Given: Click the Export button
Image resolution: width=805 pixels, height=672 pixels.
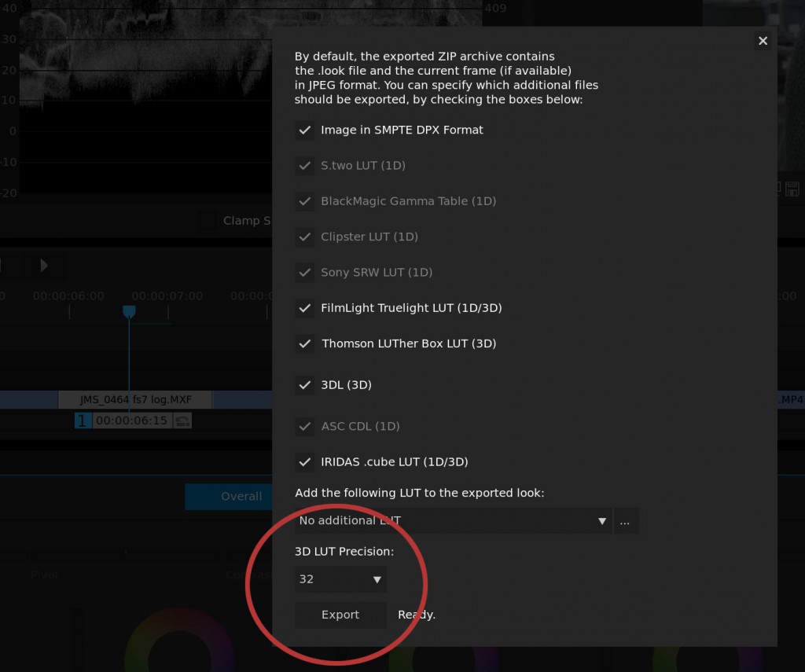Looking at the screenshot, I should click(x=340, y=615).
